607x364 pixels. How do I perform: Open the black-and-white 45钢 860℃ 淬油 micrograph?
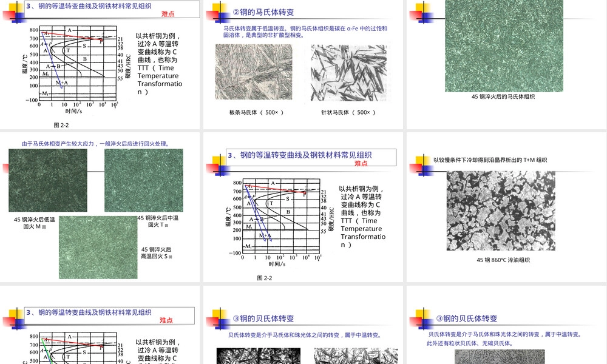tap(501, 211)
